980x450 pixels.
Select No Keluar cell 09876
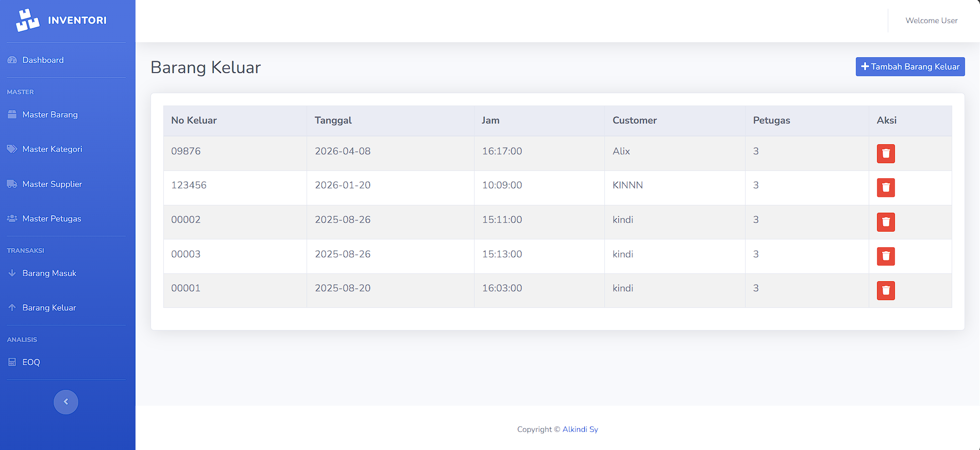[235, 153]
